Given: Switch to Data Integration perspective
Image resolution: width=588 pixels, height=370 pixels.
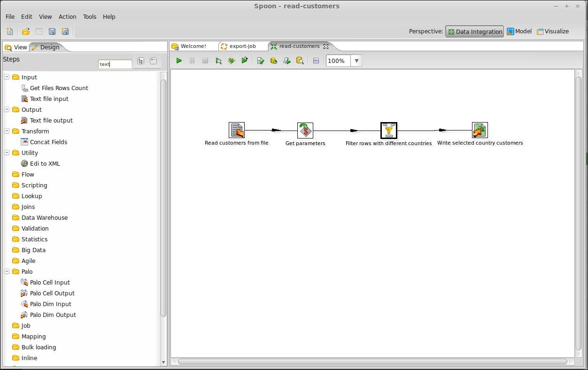Looking at the screenshot, I should point(474,31).
